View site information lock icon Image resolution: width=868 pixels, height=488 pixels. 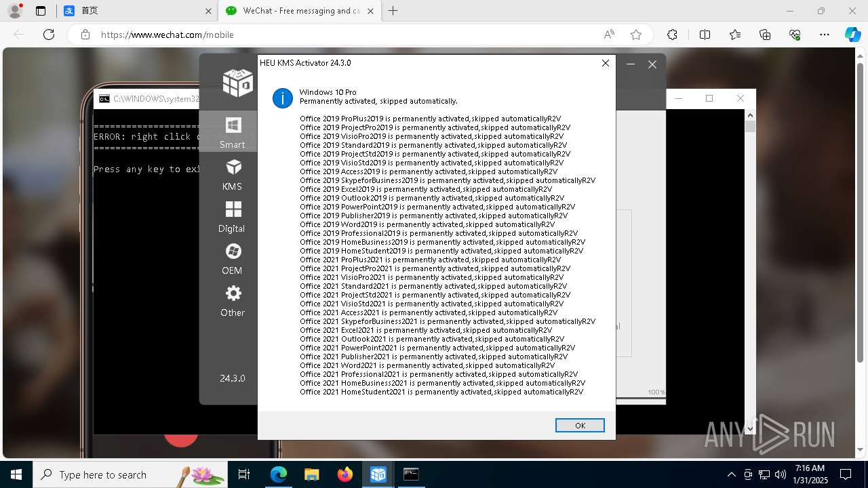click(85, 35)
